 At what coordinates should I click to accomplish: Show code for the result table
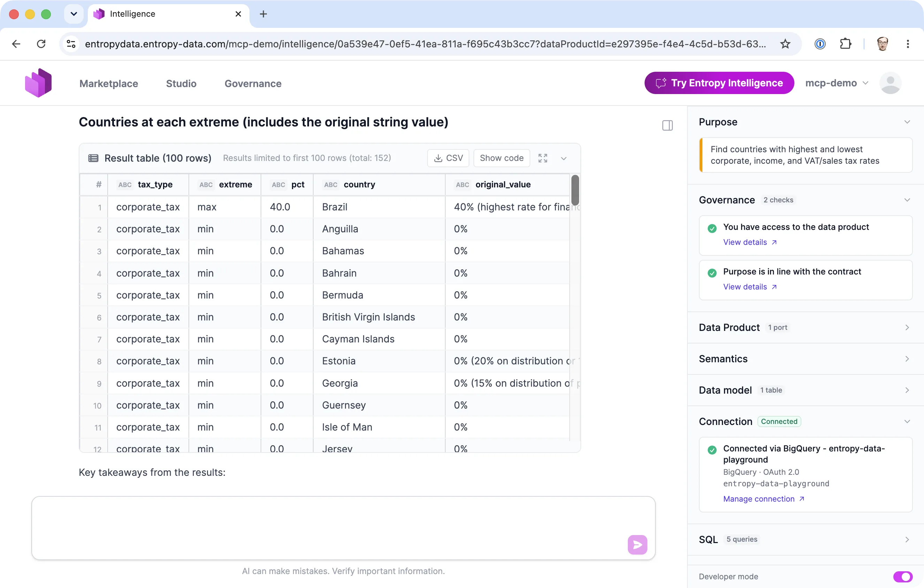tap(501, 158)
